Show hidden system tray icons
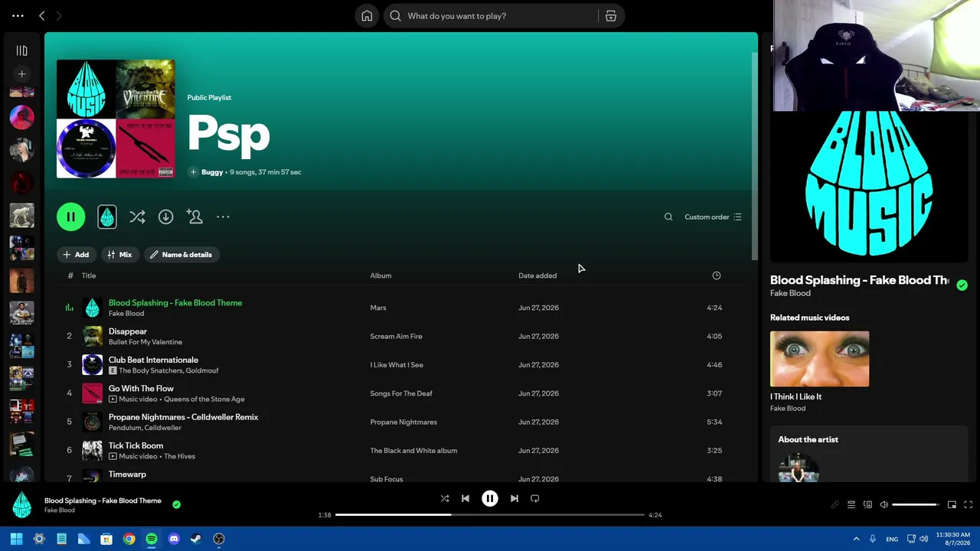 tap(856, 539)
